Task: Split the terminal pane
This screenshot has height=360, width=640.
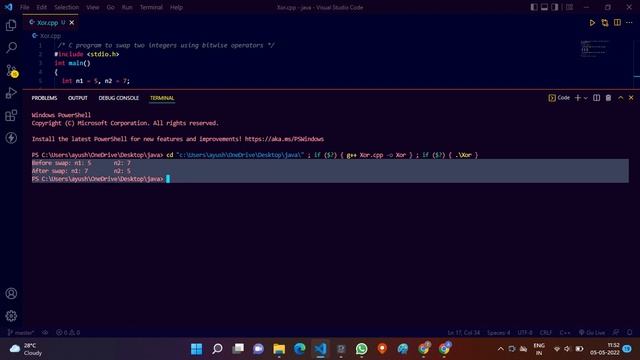Action: (596, 98)
